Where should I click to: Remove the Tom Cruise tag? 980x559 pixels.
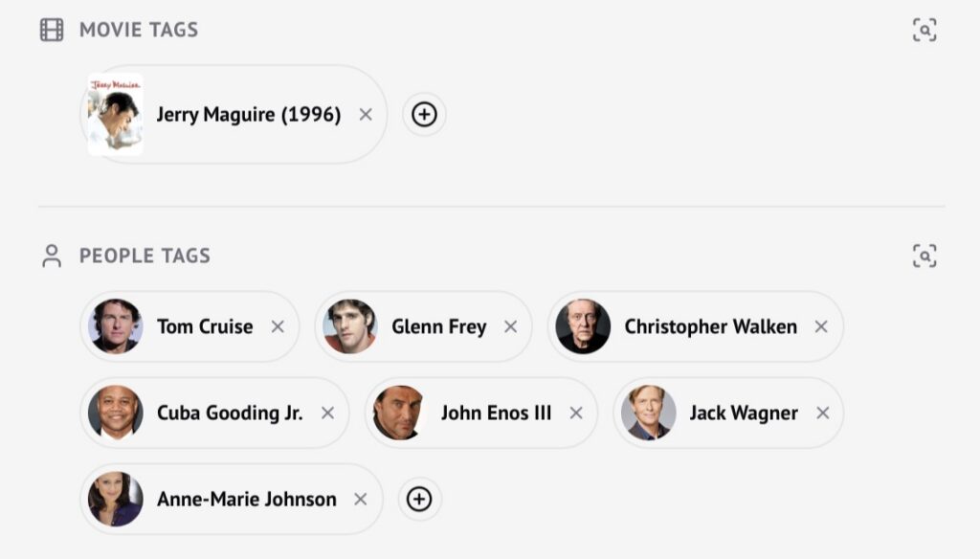pos(278,326)
